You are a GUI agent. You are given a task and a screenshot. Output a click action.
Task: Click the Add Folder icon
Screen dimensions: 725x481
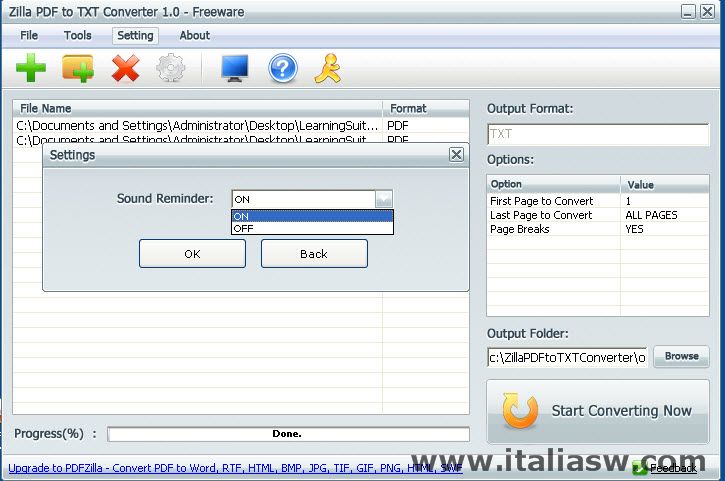coord(78,68)
